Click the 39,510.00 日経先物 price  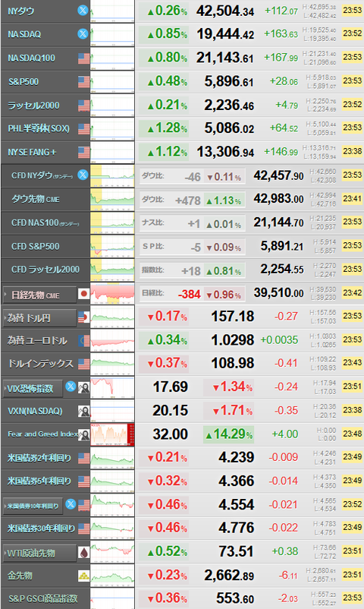pyautogui.click(x=278, y=293)
